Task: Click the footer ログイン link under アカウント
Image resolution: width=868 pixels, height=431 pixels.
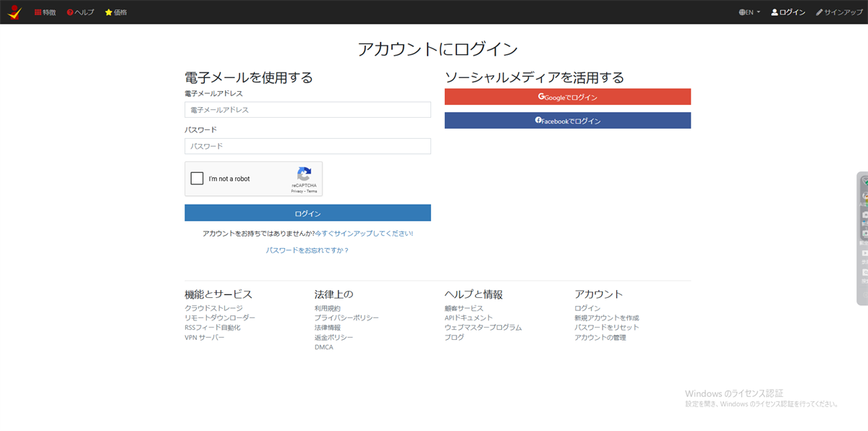Action: tap(587, 308)
